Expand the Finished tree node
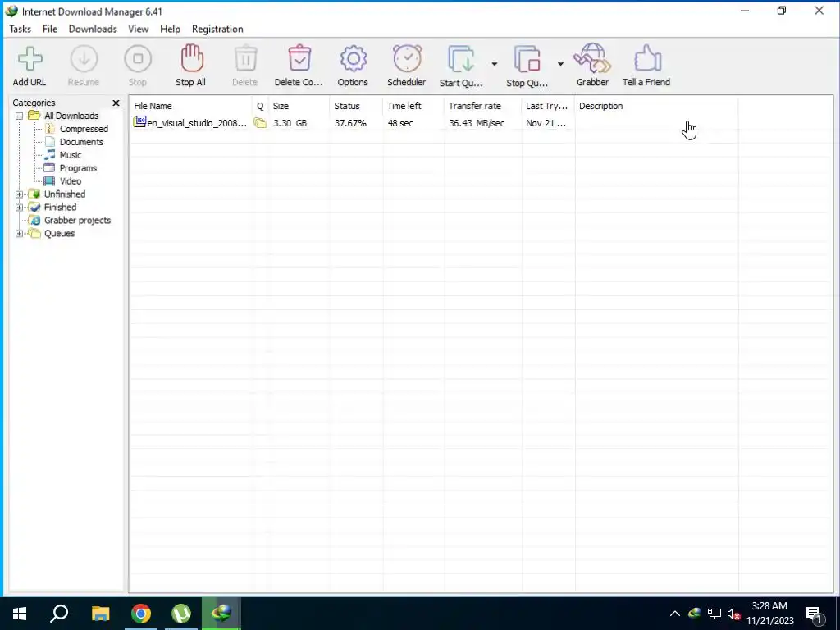The height and width of the screenshot is (630, 840). pos(20,208)
